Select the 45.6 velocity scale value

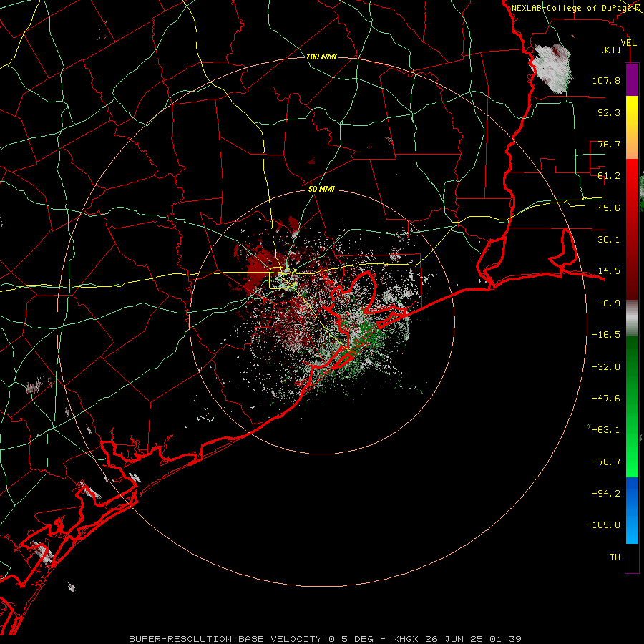point(609,208)
